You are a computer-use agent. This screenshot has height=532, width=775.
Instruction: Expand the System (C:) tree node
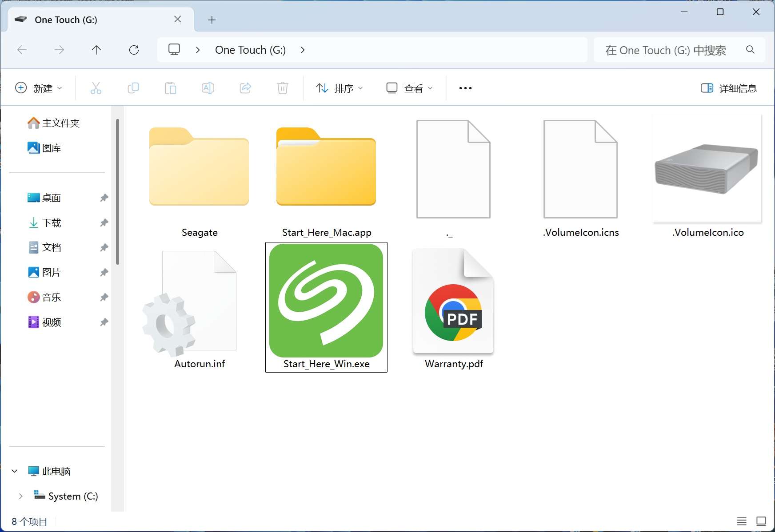20,496
